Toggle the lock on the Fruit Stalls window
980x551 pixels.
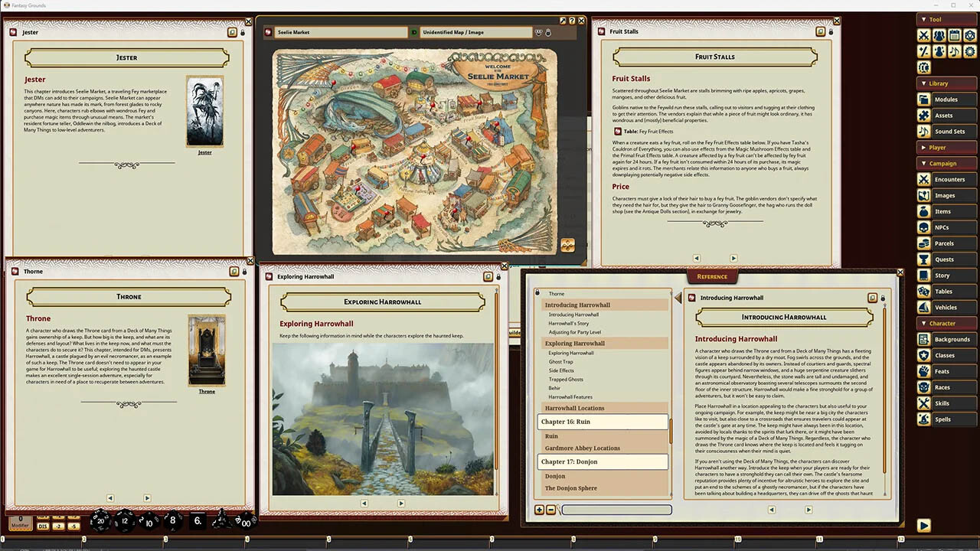point(831,31)
